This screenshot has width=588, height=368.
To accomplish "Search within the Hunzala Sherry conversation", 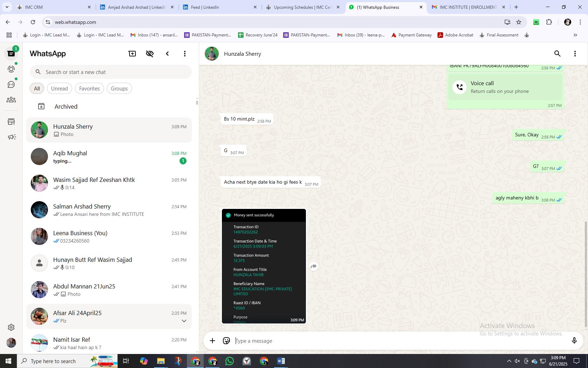I will 557,54.
